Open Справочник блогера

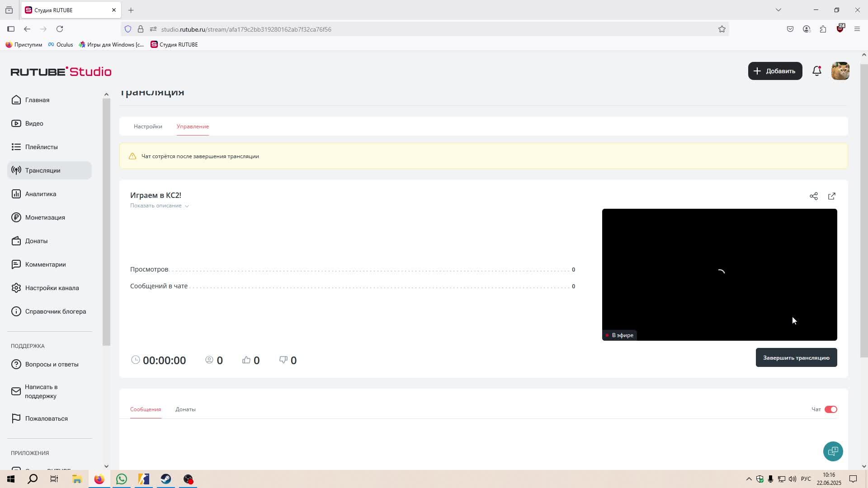[x=49, y=311]
